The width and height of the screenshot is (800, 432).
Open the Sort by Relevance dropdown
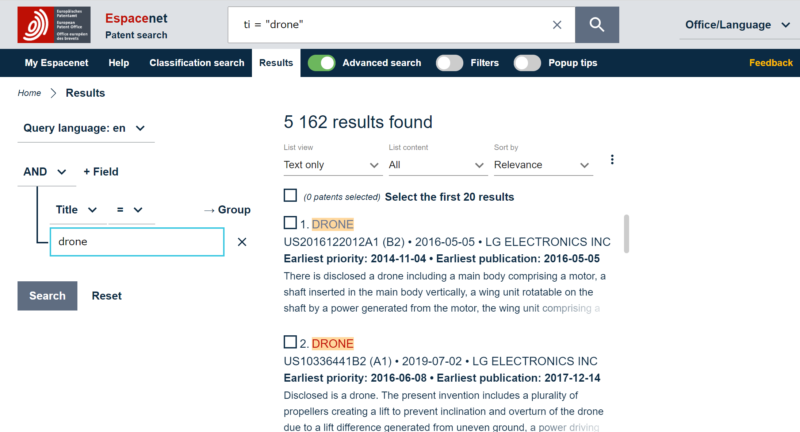pyautogui.click(x=542, y=165)
